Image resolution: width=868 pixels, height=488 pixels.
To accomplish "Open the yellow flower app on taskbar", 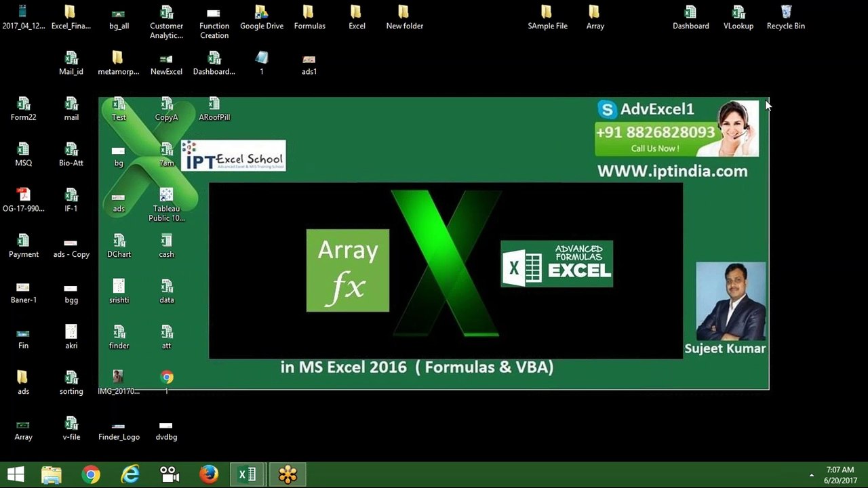I will click(x=288, y=474).
